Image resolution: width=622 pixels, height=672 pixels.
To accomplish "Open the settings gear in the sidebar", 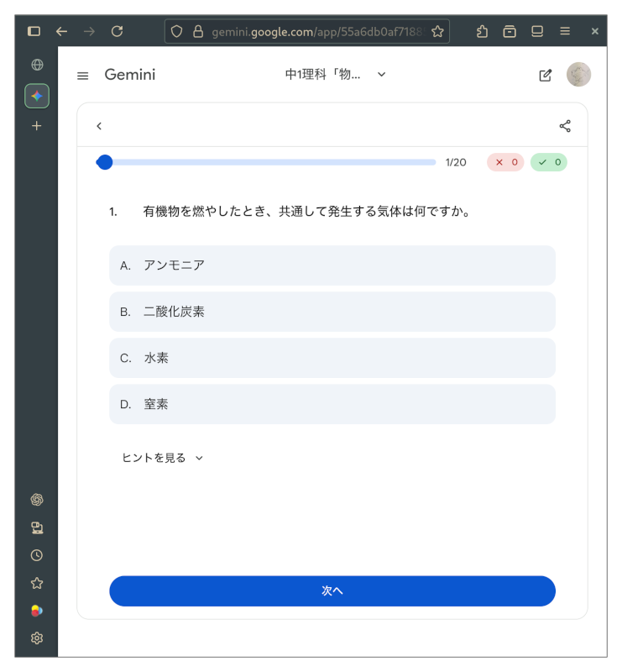I will click(x=37, y=638).
